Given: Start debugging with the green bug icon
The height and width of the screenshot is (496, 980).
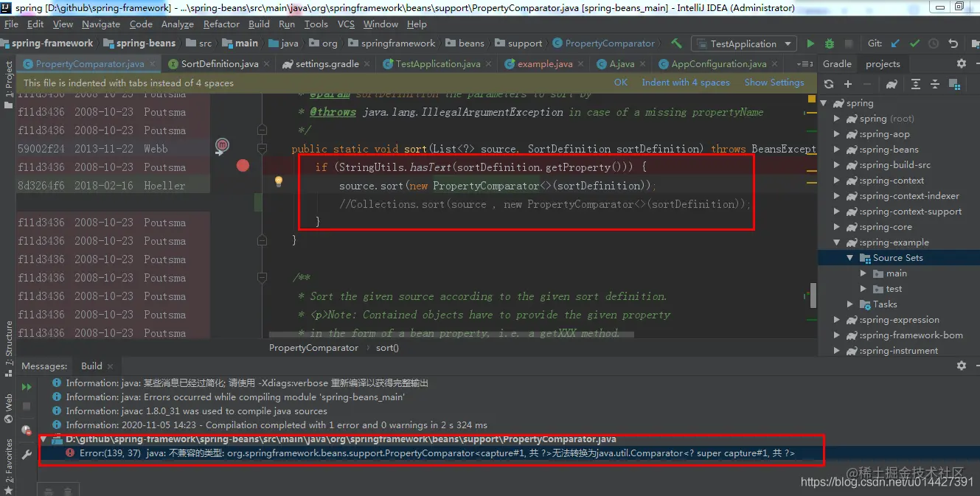Looking at the screenshot, I should [x=830, y=43].
